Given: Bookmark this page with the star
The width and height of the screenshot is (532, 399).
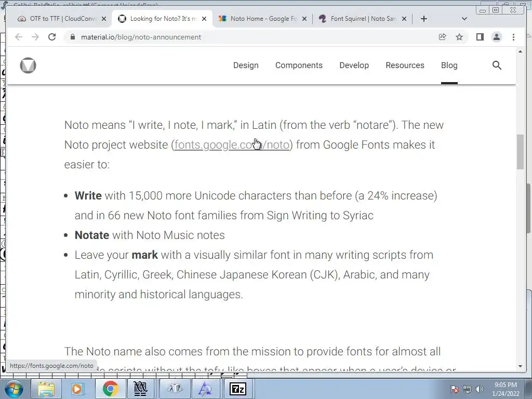Looking at the screenshot, I should click(459, 37).
